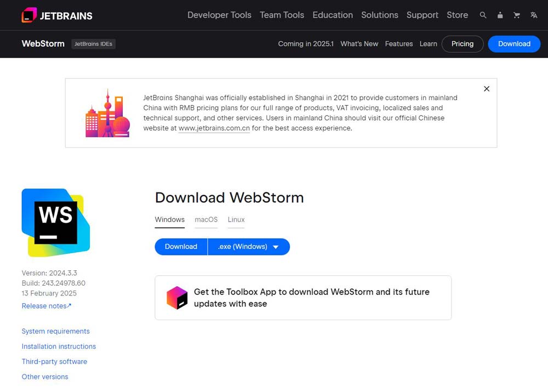This screenshot has width=548, height=392.
Task: Open the Solutions menu
Action: (x=379, y=15)
